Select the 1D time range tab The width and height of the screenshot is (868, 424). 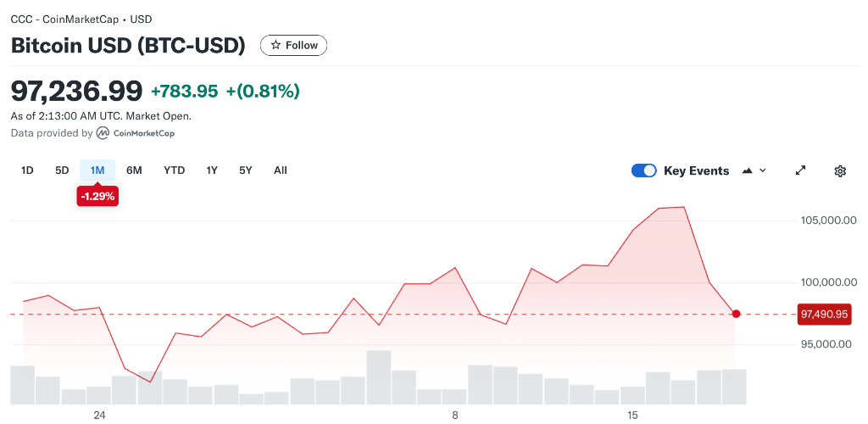[27, 170]
